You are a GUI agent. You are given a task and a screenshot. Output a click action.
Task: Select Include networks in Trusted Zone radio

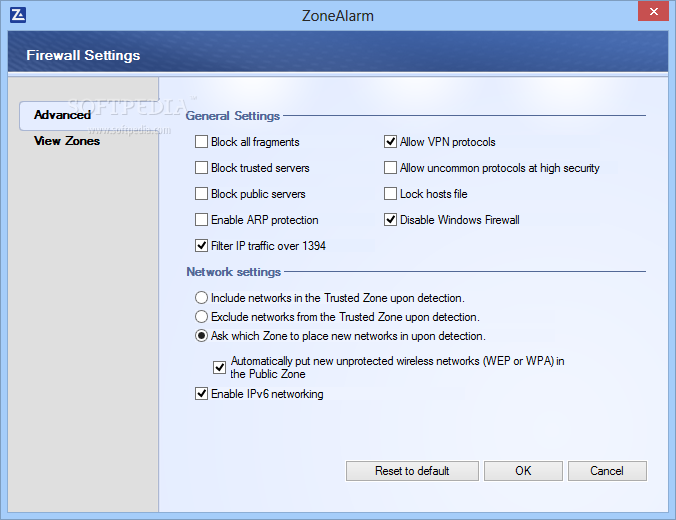pyautogui.click(x=202, y=298)
